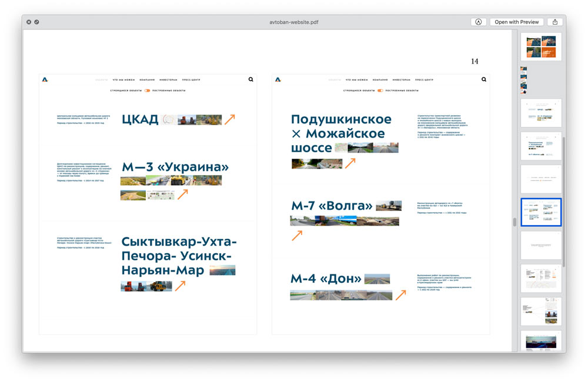Click the Open with Preview button
Screen dimensions: 588x382
516,22
